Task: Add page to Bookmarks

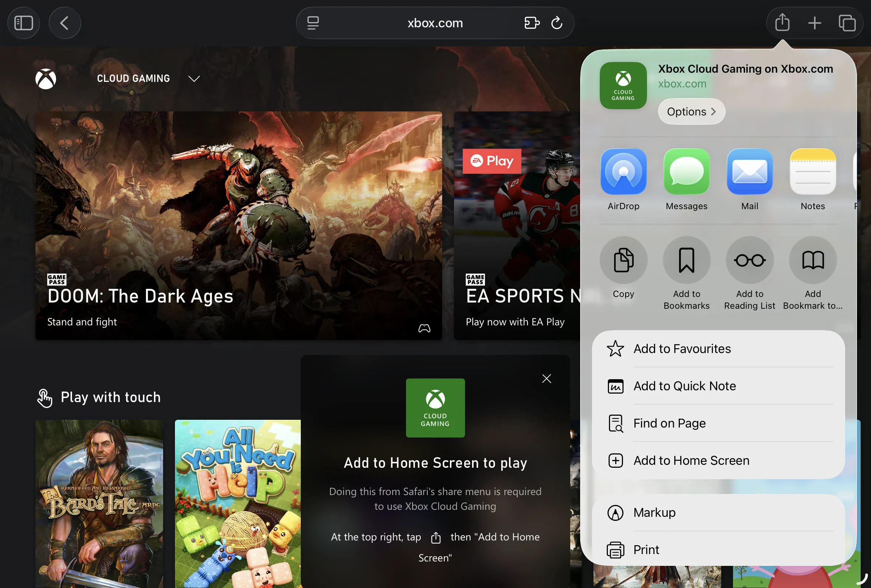Action: click(686, 260)
